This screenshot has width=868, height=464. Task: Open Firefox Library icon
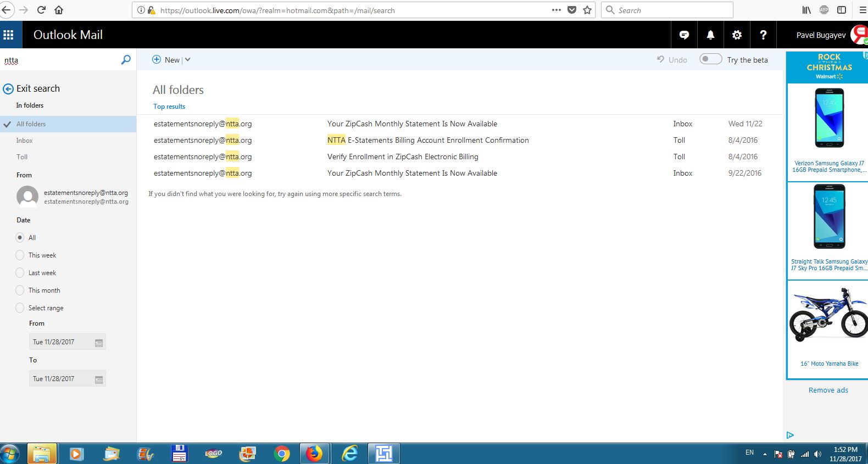(806, 10)
